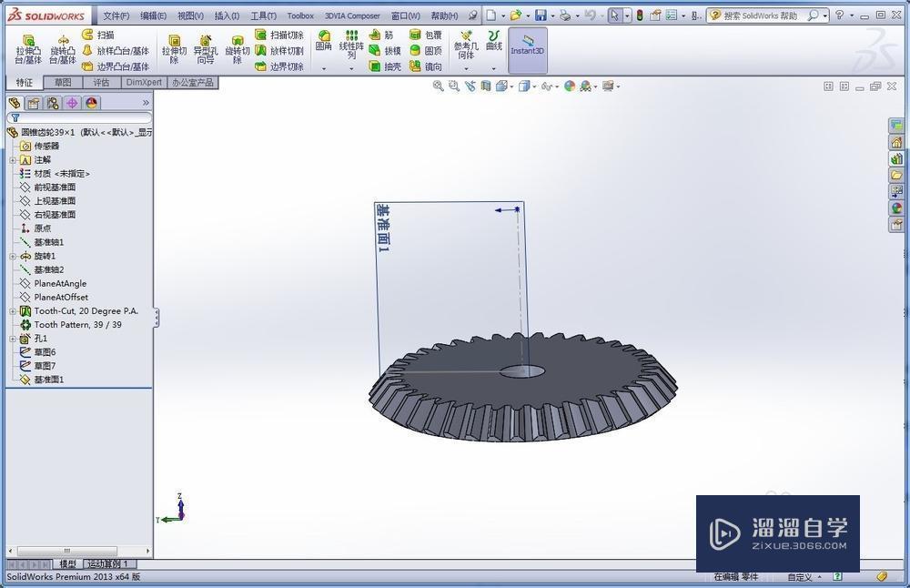The height and width of the screenshot is (588, 910).
Task: Switch to the 草图 sketch tab
Action: point(63,83)
